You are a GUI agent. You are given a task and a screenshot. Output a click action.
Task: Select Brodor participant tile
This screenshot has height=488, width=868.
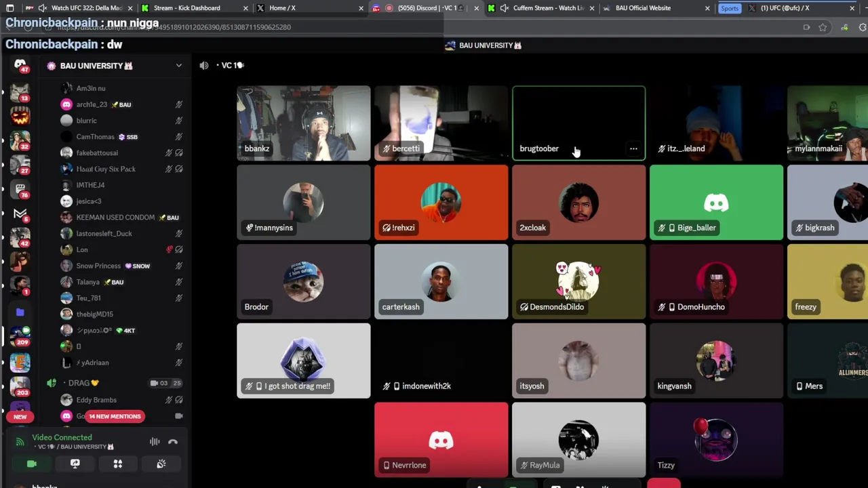304,282
